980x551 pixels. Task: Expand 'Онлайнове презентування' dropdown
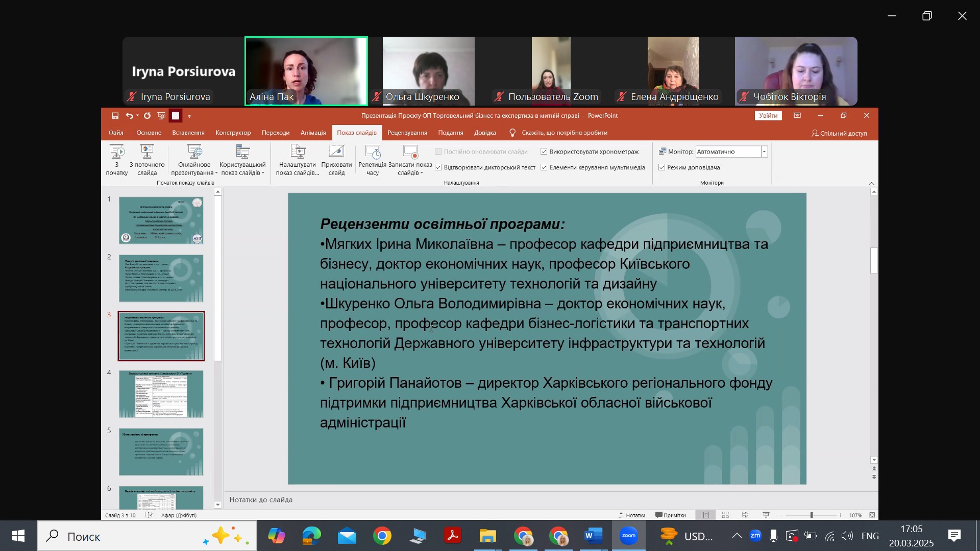click(216, 173)
